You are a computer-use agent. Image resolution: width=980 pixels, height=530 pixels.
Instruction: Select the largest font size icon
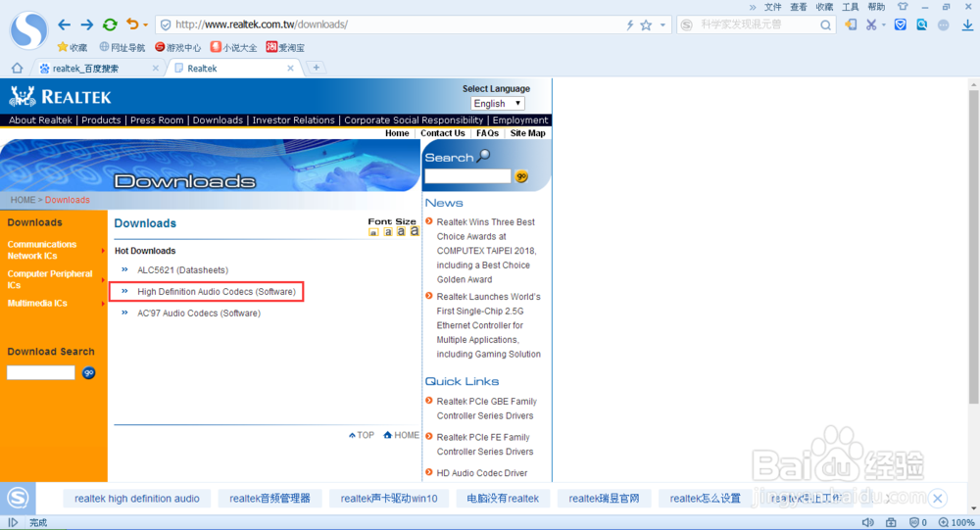414,230
